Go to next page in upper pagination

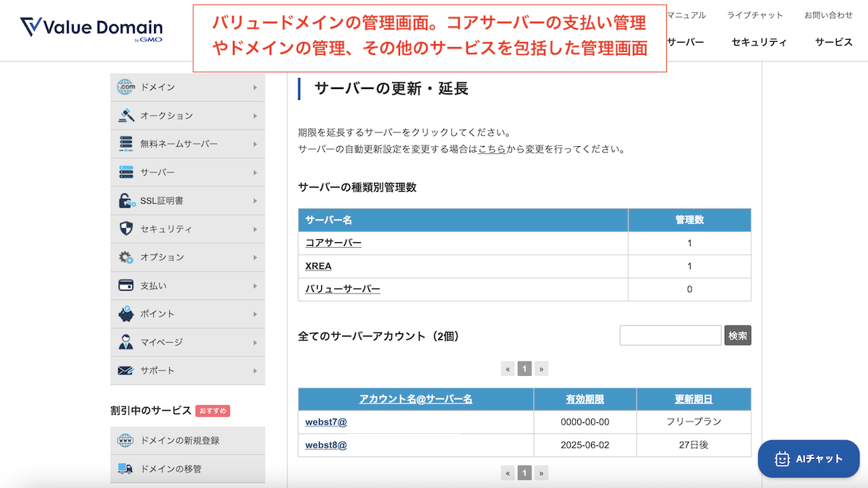(x=541, y=369)
